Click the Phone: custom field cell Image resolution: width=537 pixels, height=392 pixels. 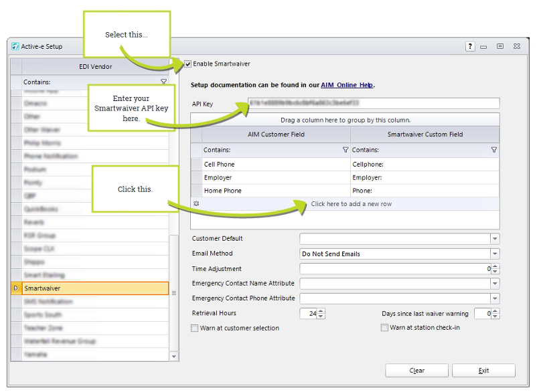click(x=425, y=191)
